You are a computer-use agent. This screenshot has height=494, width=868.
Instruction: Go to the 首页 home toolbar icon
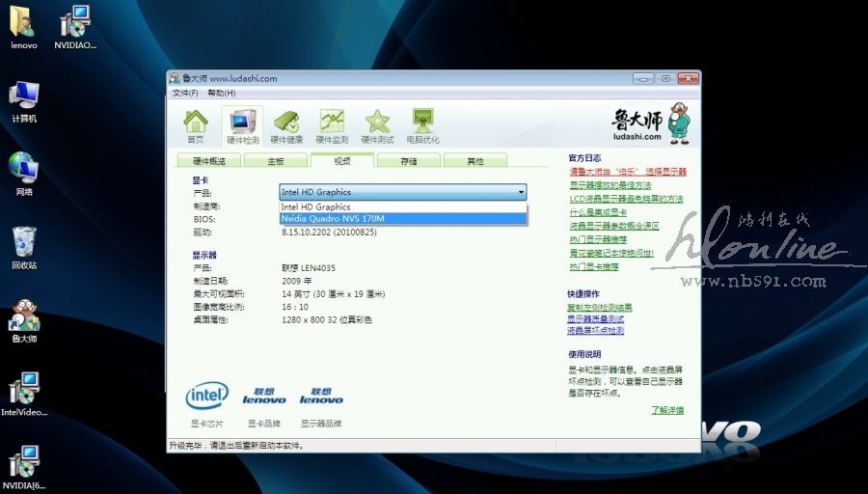point(196,126)
